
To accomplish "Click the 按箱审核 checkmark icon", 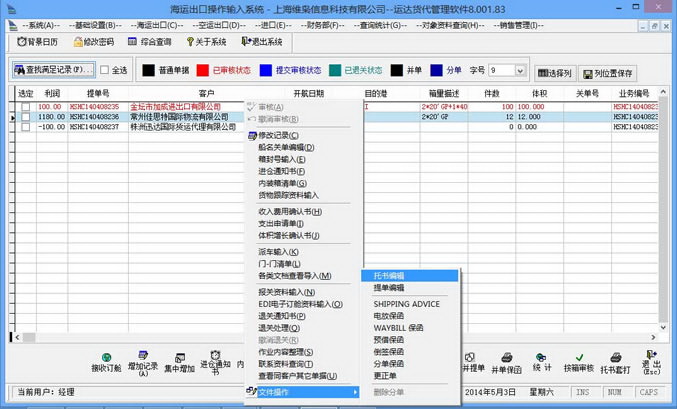I will (x=579, y=358).
